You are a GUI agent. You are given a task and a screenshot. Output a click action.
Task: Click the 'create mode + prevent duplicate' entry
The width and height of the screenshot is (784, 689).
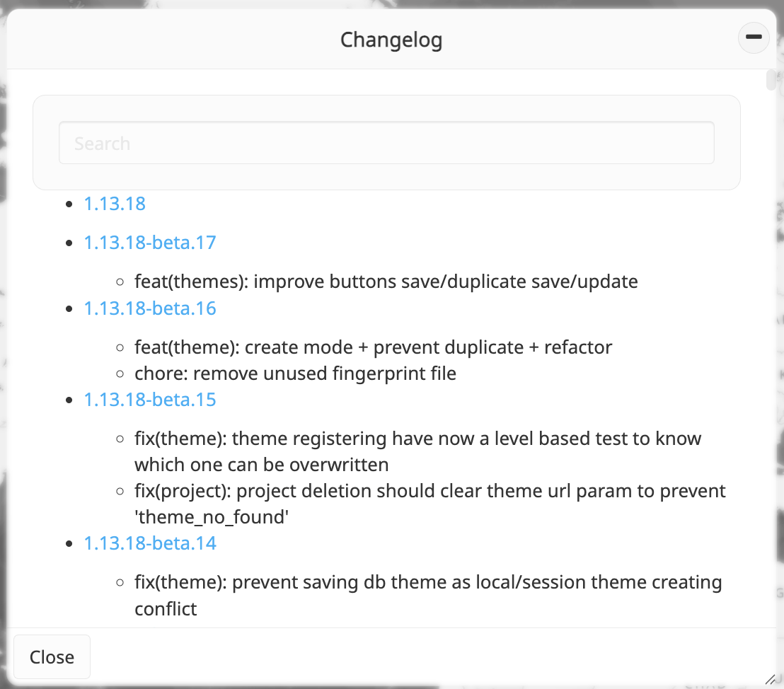tap(374, 347)
